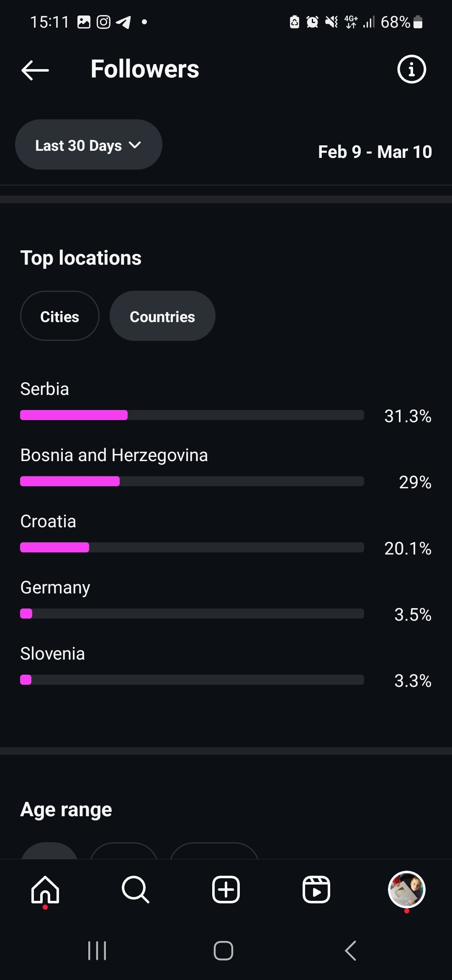Open the Search and explore tab
452x980 pixels.
(x=136, y=890)
